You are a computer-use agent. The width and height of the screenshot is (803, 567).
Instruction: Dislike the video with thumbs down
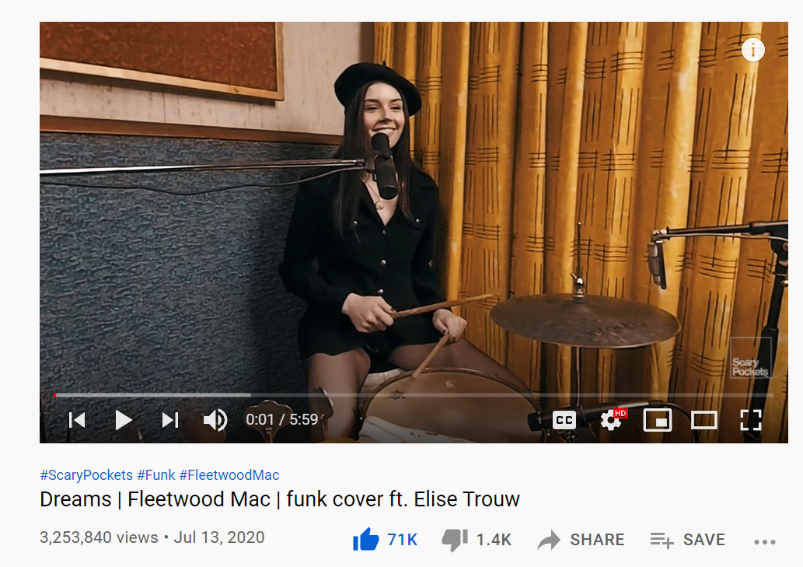[477, 539]
